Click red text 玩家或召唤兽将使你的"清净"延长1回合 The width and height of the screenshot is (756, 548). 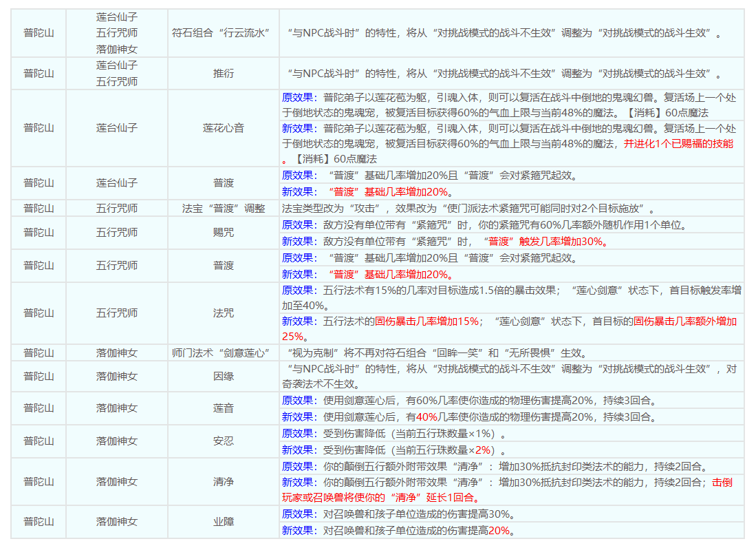click(381, 498)
